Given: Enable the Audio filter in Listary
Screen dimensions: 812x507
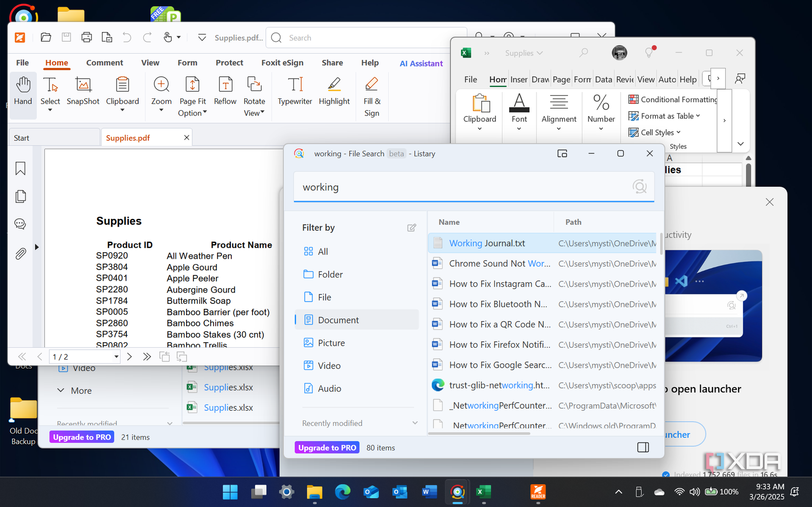Looking at the screenshot, I should tap(328, 388).
